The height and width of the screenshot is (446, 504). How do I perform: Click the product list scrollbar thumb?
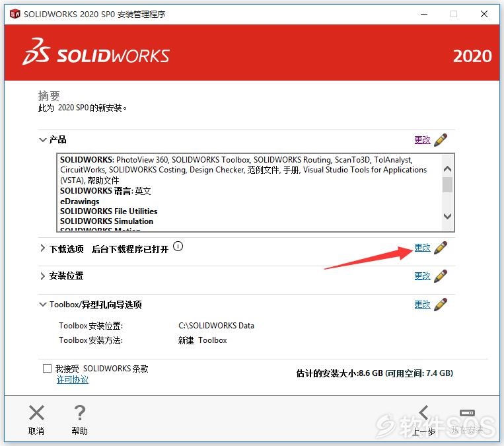(x=447, y=184)
